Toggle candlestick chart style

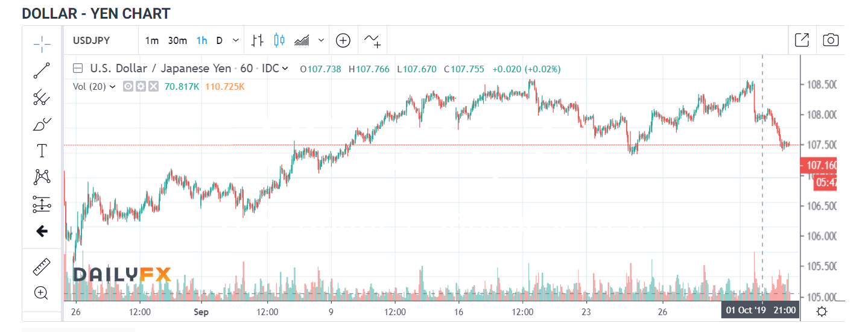click(279, 40)
